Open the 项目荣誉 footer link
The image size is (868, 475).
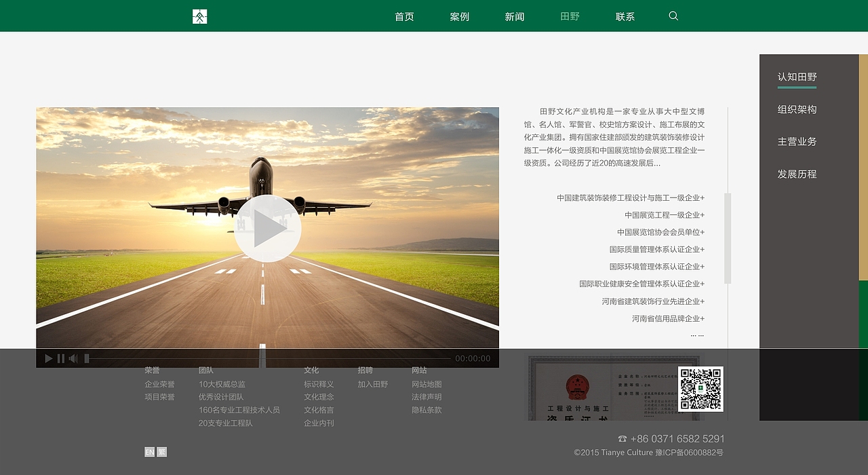point(159,397)
